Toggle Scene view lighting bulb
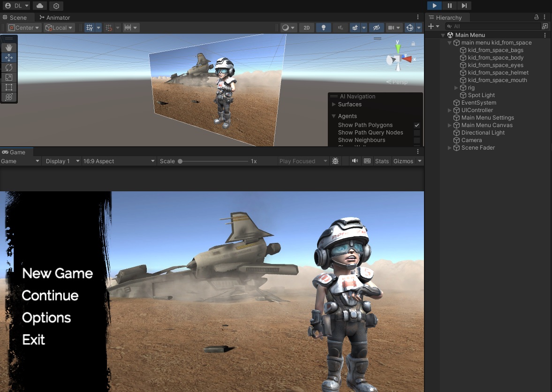552x392 pixels. click(x=323, y=28)
